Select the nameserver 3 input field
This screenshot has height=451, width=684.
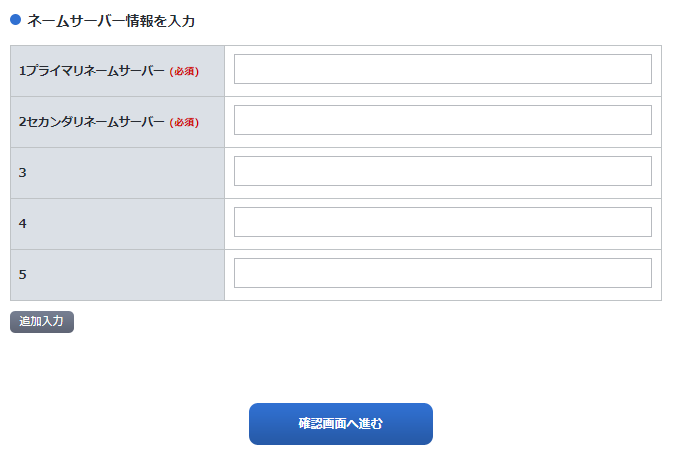(x=442, y=172)
